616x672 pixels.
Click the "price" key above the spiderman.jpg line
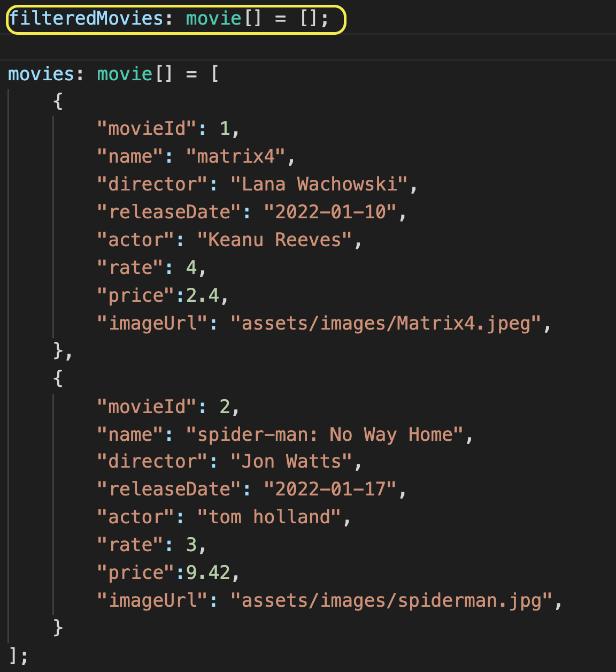135,572
